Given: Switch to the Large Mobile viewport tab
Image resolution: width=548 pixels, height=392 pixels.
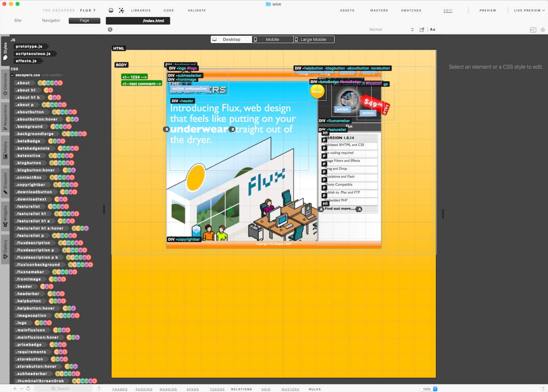Looking at the screenshot, I should point(313,39).
